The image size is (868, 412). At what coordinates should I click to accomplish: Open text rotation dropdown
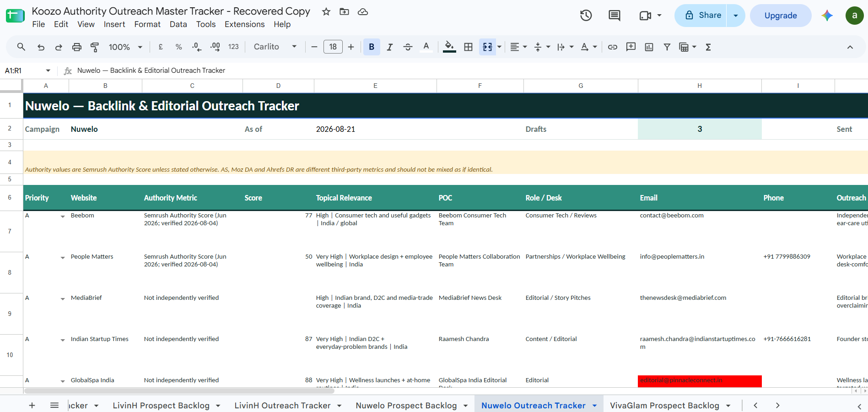click(589, 47)
